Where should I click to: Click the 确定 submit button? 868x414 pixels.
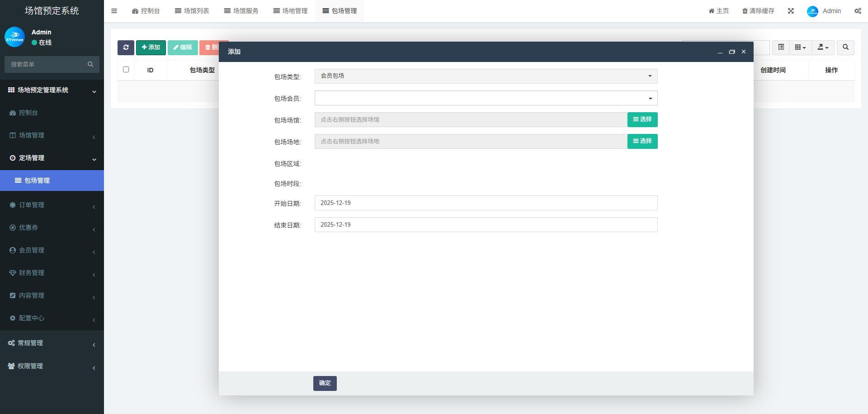point(325,383)
